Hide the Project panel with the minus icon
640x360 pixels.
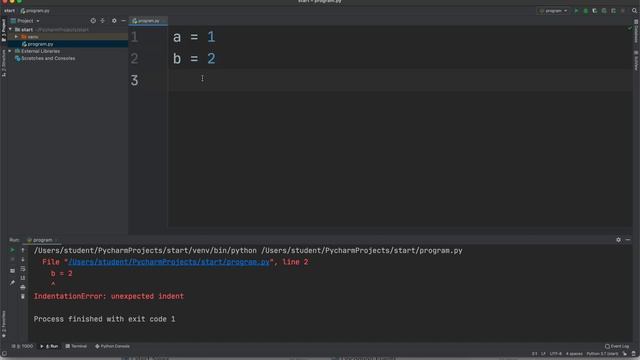pos(123,20)
